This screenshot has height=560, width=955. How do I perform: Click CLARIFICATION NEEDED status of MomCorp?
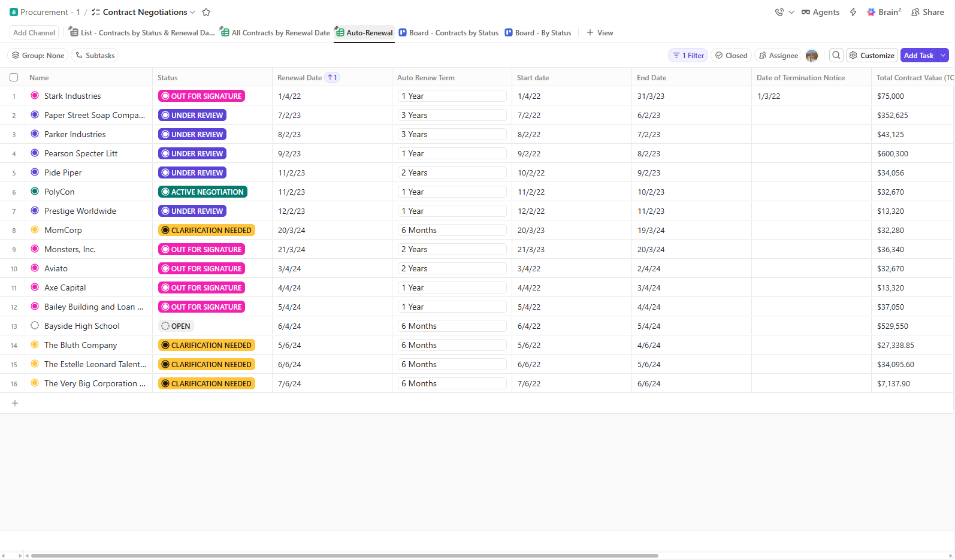pos(207,230)
